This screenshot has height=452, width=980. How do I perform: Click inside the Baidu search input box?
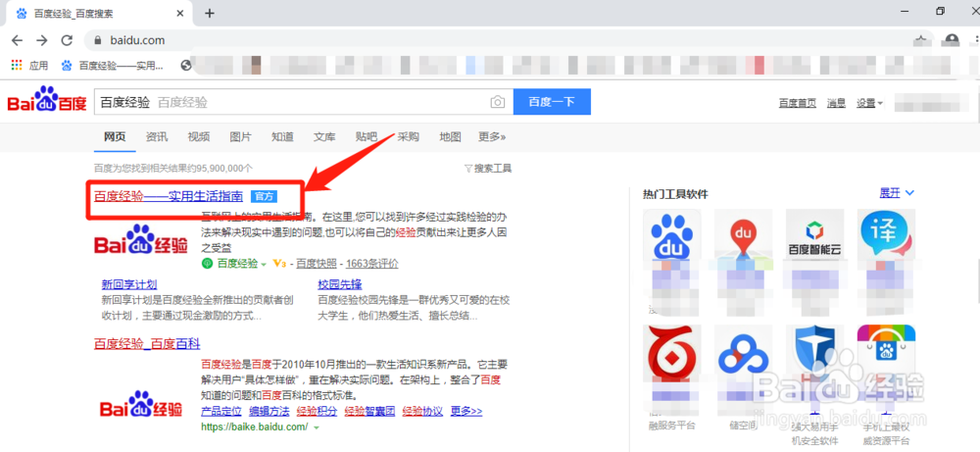pos(304,102)
